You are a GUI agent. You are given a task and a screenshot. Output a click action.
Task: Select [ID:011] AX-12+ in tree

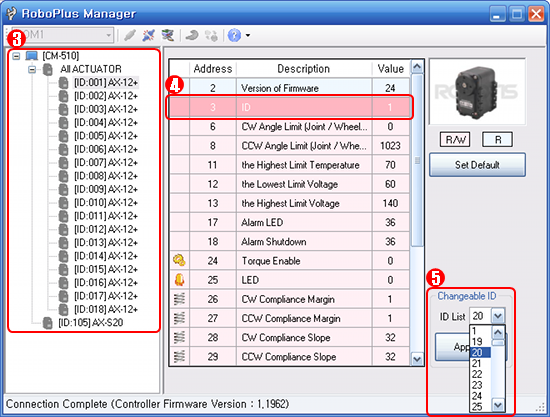[x=106, y=216]
